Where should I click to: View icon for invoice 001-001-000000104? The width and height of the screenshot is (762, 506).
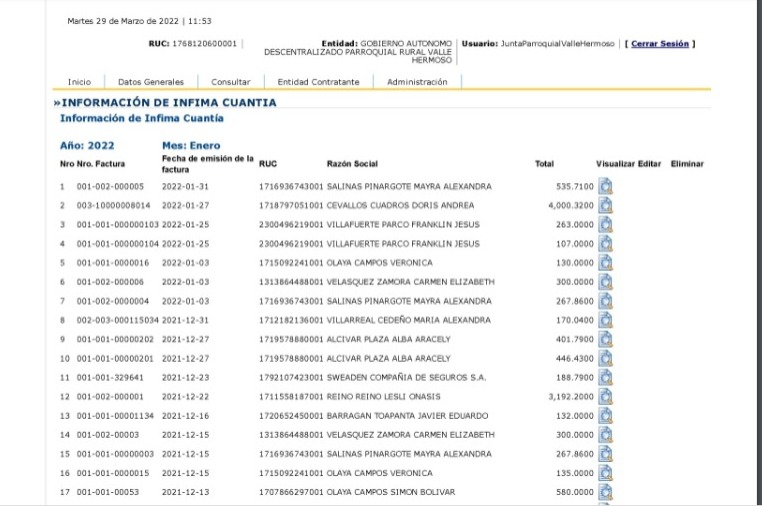point(605,243)
